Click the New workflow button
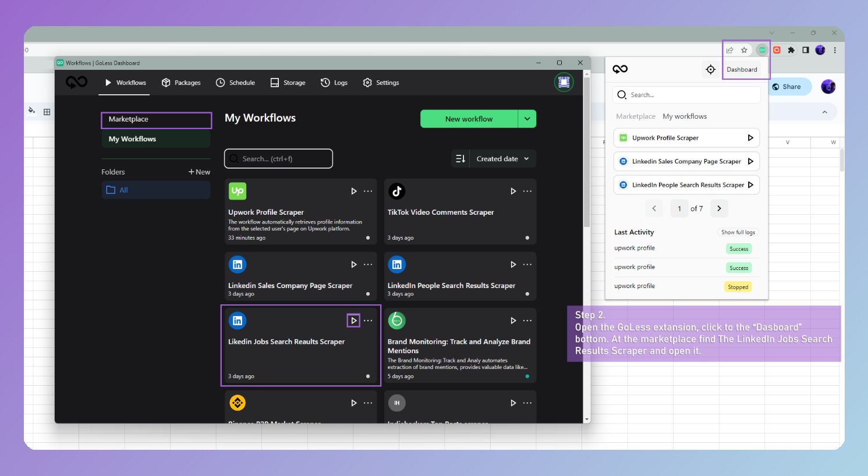 (469, 119)
